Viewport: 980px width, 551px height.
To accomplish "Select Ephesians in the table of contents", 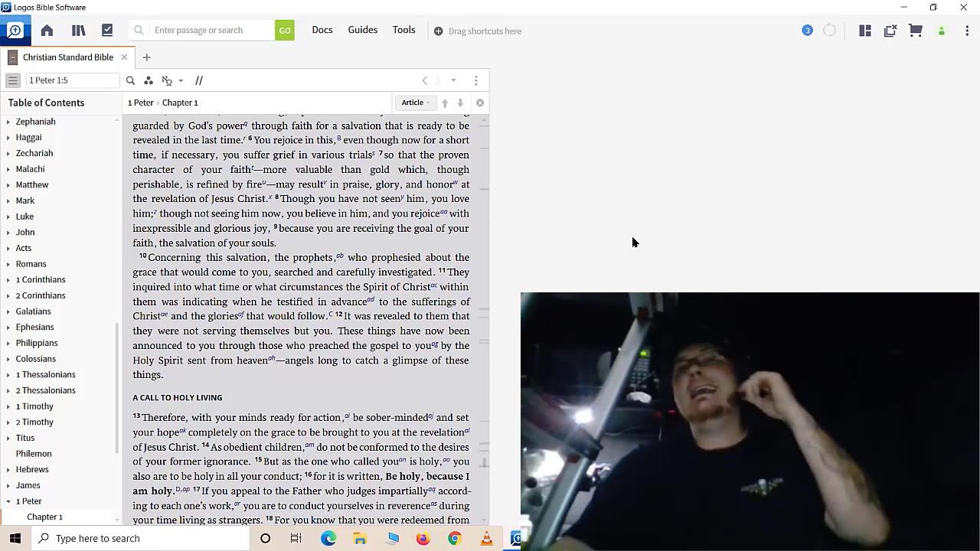I will [x=34, y=328].
